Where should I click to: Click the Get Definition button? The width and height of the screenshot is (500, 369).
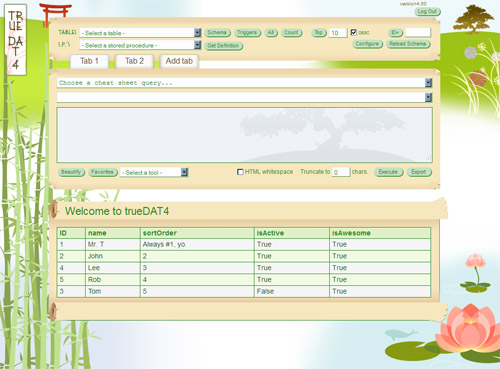(224, 46)
